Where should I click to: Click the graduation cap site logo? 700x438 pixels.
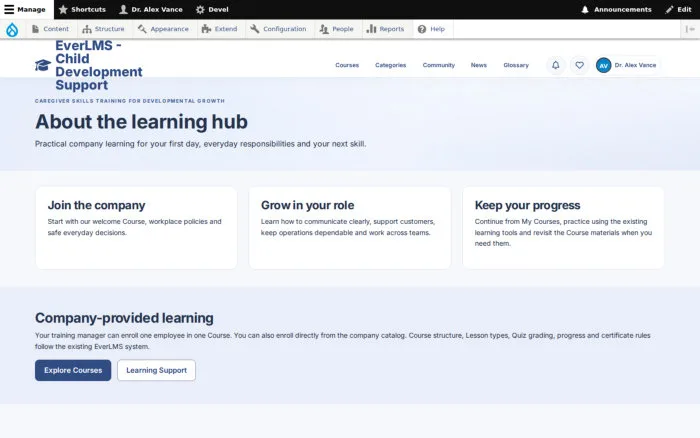click(x=43, y=65)
